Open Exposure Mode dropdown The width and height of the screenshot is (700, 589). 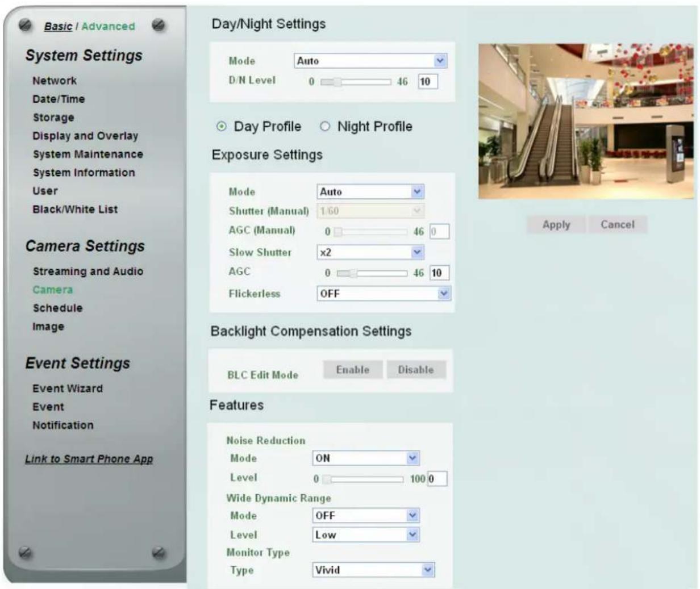[370, 192]
